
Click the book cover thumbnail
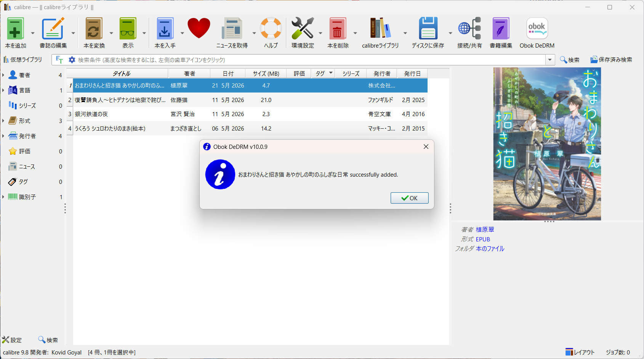[547, 144]
